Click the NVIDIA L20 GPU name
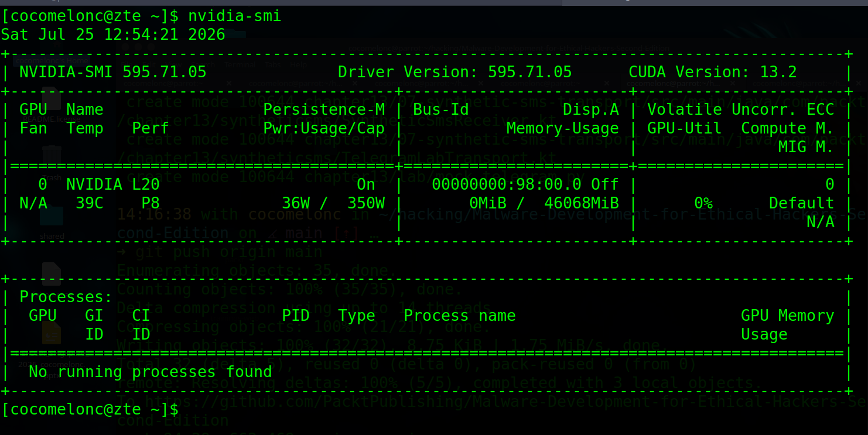Image resolution: width=868 pixels, height=435 pixels. pyautogui.click(x=113, y=184)
